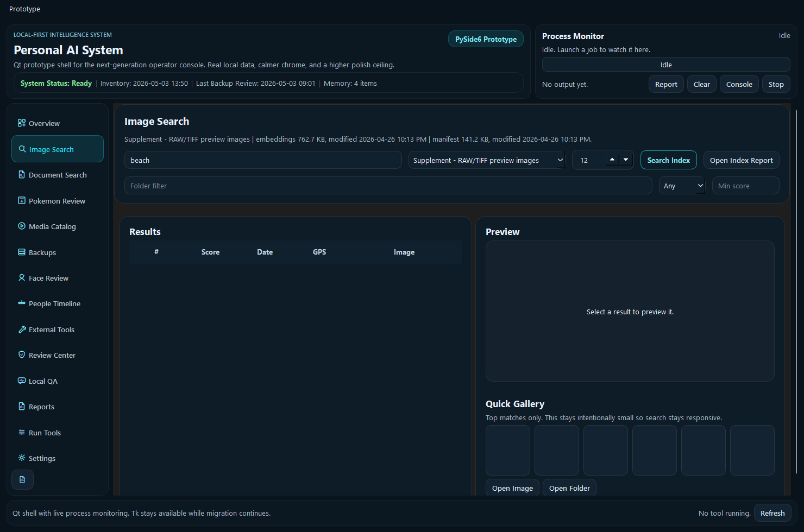The width and height of the screenshot is (804, 532).
Task: Click the # column header
Action: tap(156, 252)
